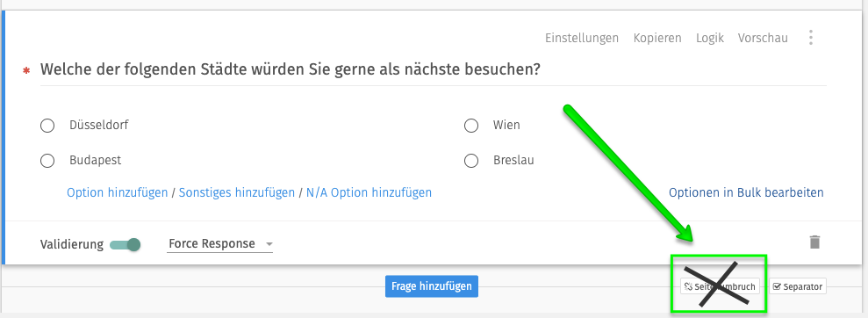Click the Frage hinzufügen button
Image resolution: width=868 pixels, height=318 pixels.
(x=431, y=286)
